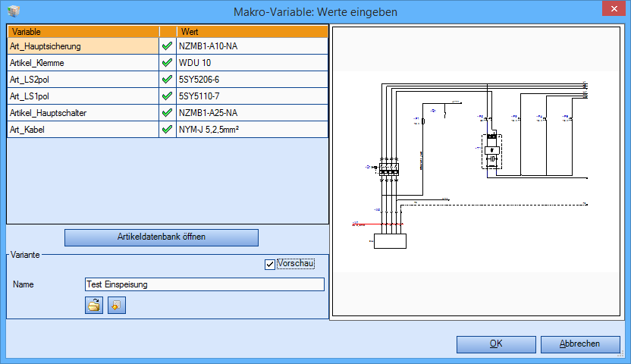Cancel with the Abbrechen button
The height and width of the screenshot is (364, 631).
pos(580,344)
